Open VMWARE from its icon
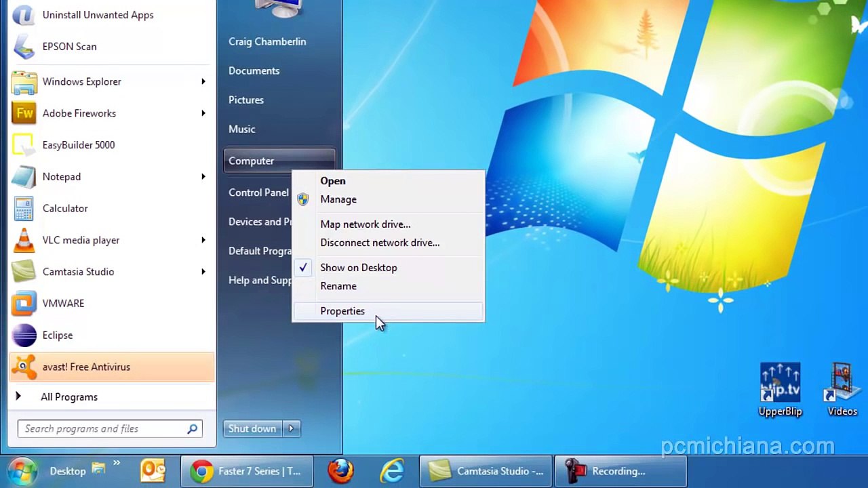This screenshot has height=488, width=868. (24, 304)
